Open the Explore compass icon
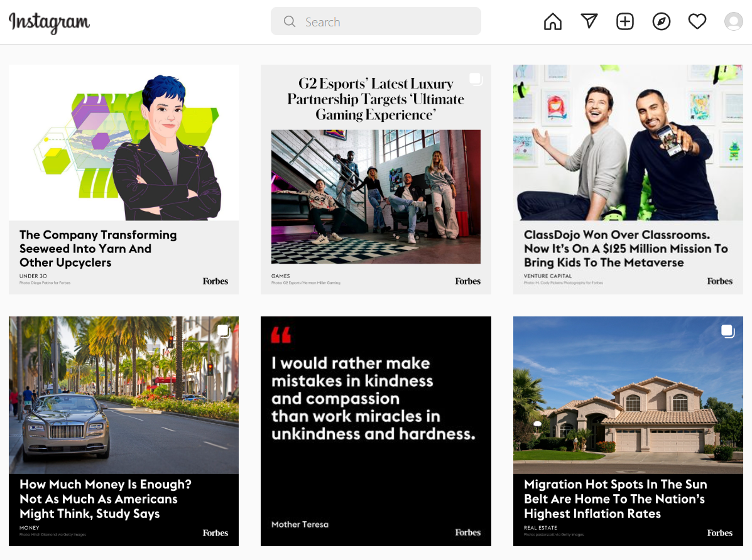The width and height of the screenshot is (752, 560). point(662,21)
